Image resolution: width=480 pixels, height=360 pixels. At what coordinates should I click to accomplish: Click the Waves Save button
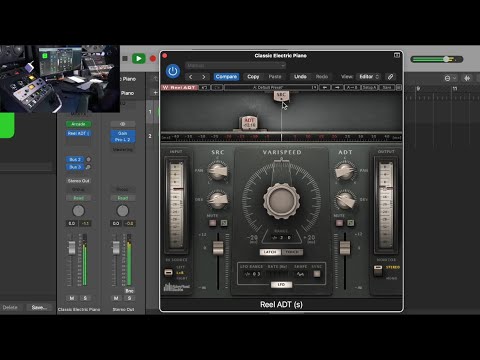[387, 87]
